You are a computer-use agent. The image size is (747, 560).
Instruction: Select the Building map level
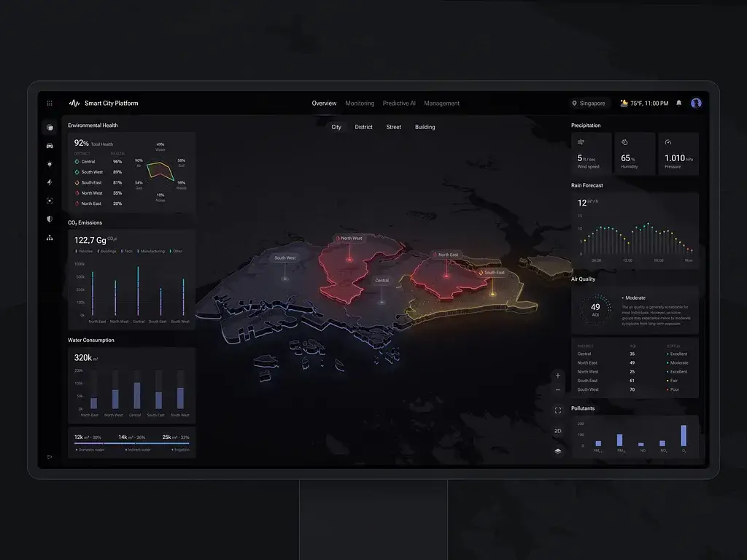pyautogui.click(x=425, y=127)
